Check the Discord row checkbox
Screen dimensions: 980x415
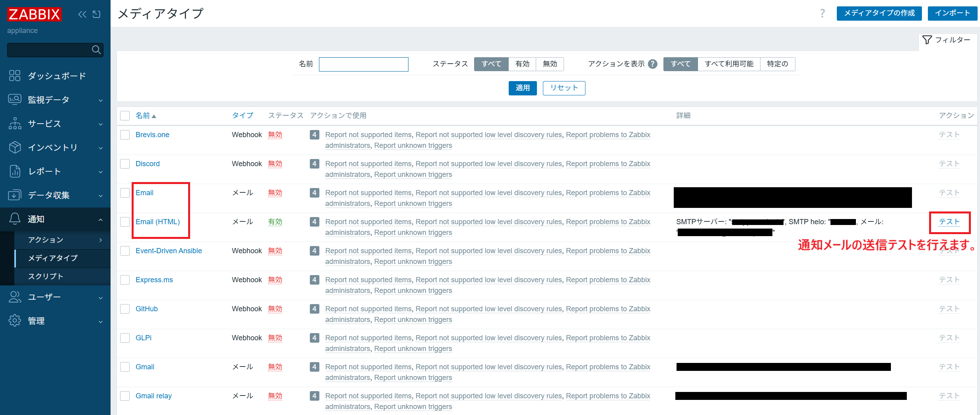(x=125, y=164)
